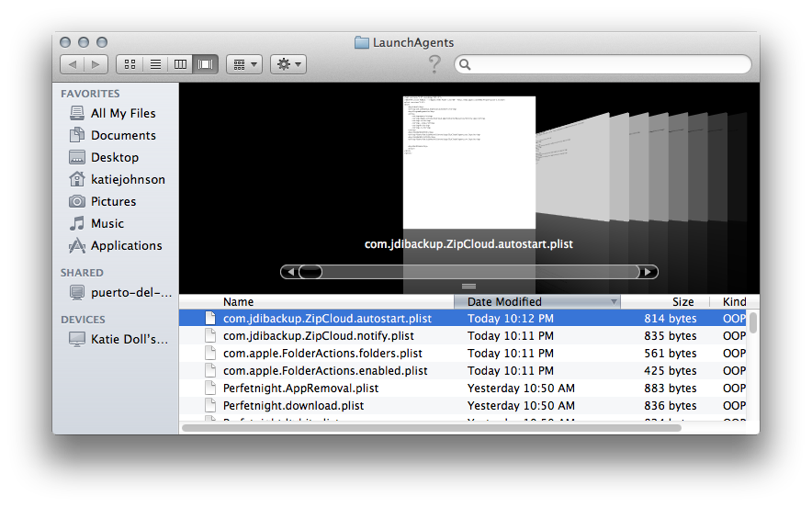Image resolution: width=812 pixels, height=507 pixels.
Task: Toggle Date Modified sort direction arrow
Action: click(614, 302)
